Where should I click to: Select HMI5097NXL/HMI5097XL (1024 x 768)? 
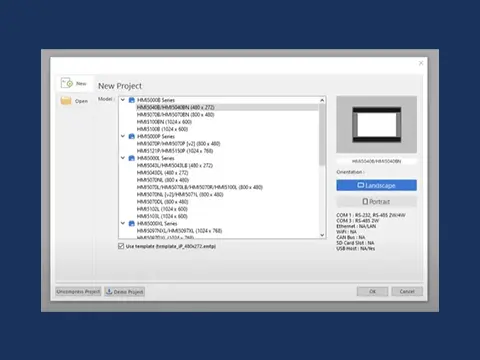click(179, 231)
